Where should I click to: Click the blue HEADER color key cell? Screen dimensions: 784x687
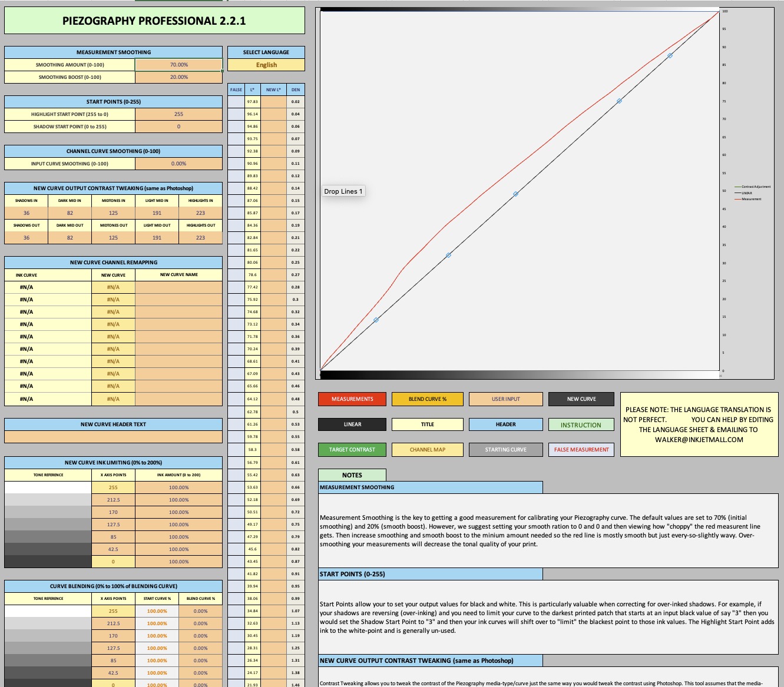coord(506,424)
